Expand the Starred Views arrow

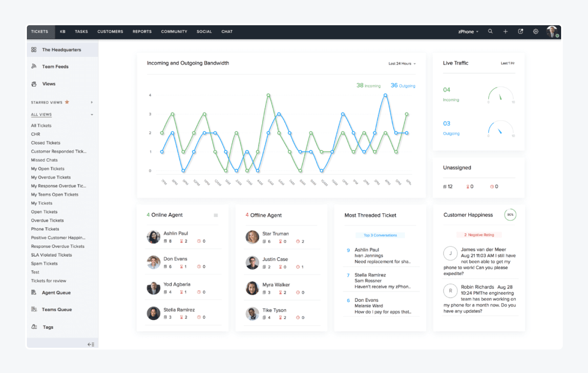click(x=92, y=102)
